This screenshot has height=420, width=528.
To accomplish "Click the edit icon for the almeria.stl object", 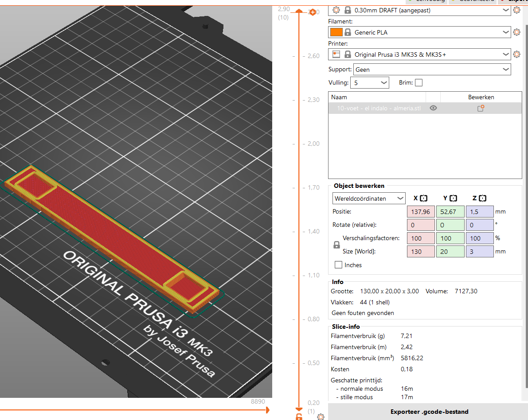I will click(x=481, y=108).
